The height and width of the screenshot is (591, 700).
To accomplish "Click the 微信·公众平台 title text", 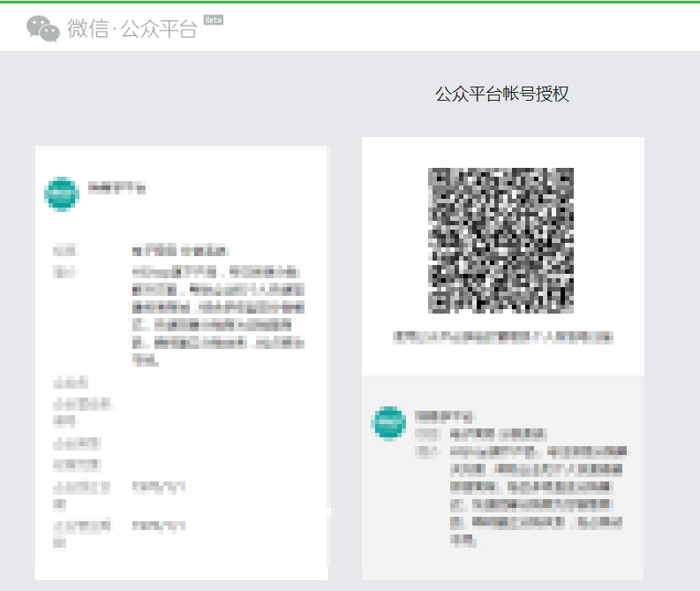I will pos(132,28).
